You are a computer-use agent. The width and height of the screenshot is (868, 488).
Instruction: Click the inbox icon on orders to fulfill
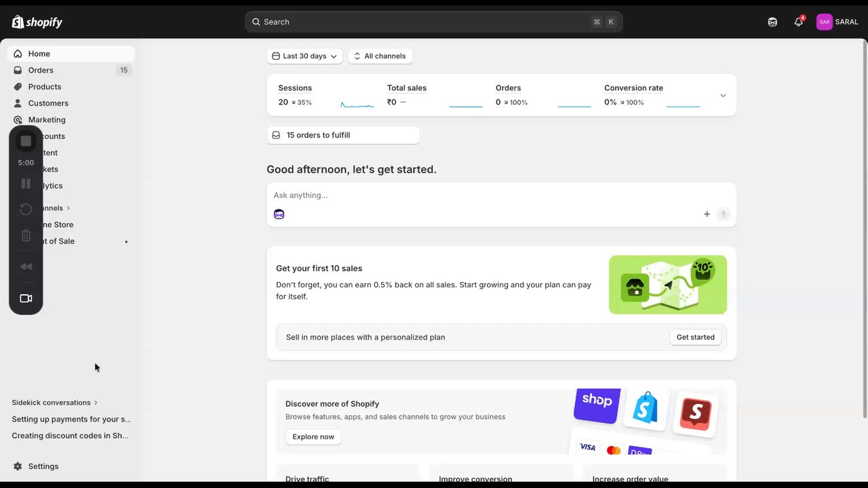[x=276, y=135]
